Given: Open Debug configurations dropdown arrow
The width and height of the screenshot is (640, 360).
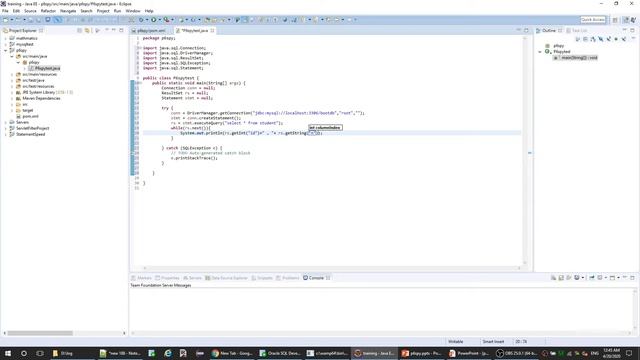Looking at the screenshot, I should pos(147,20).
